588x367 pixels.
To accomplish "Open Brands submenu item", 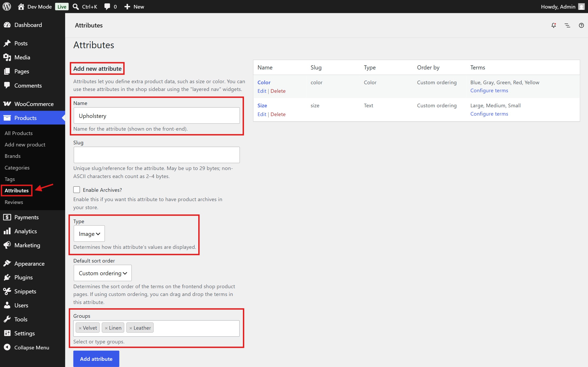I will (x=12, y=156).
